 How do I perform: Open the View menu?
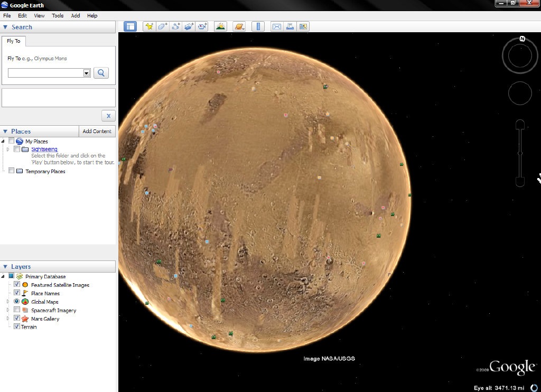[x=39, y=15]
